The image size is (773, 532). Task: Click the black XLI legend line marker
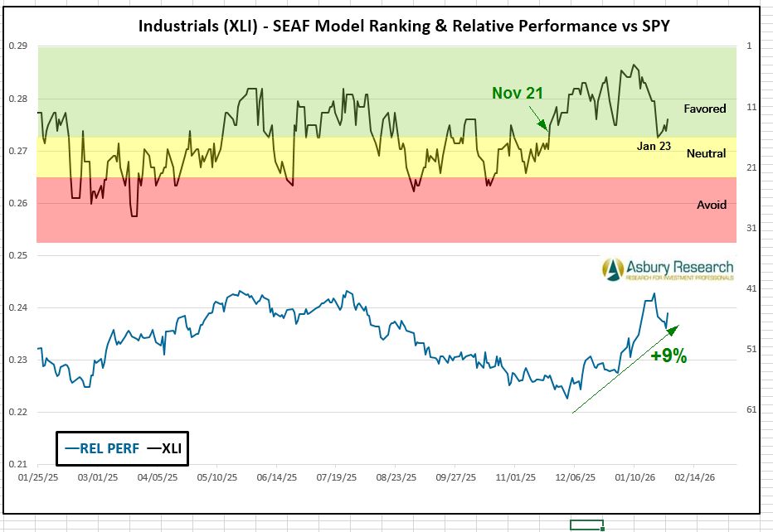click(x=153, y=448)
